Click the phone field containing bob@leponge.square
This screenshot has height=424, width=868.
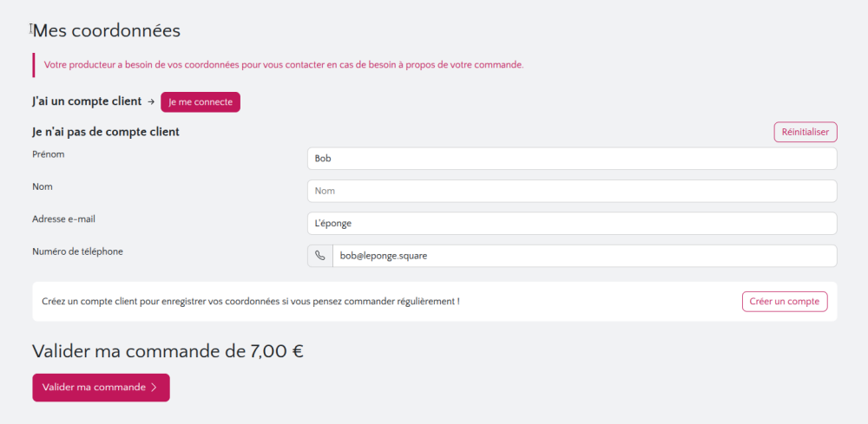(583, 256)
